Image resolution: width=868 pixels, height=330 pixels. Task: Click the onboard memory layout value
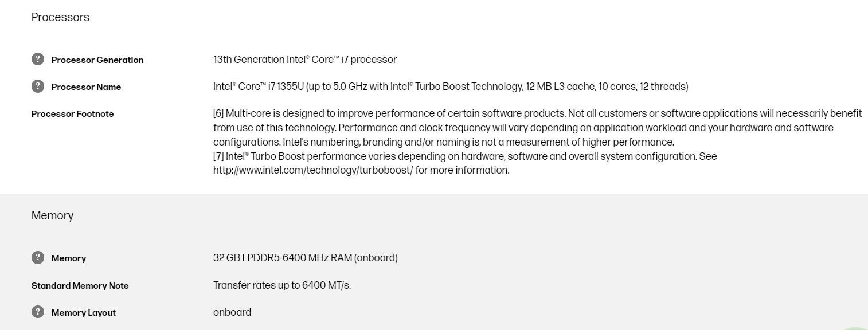(x=232, y=312)
